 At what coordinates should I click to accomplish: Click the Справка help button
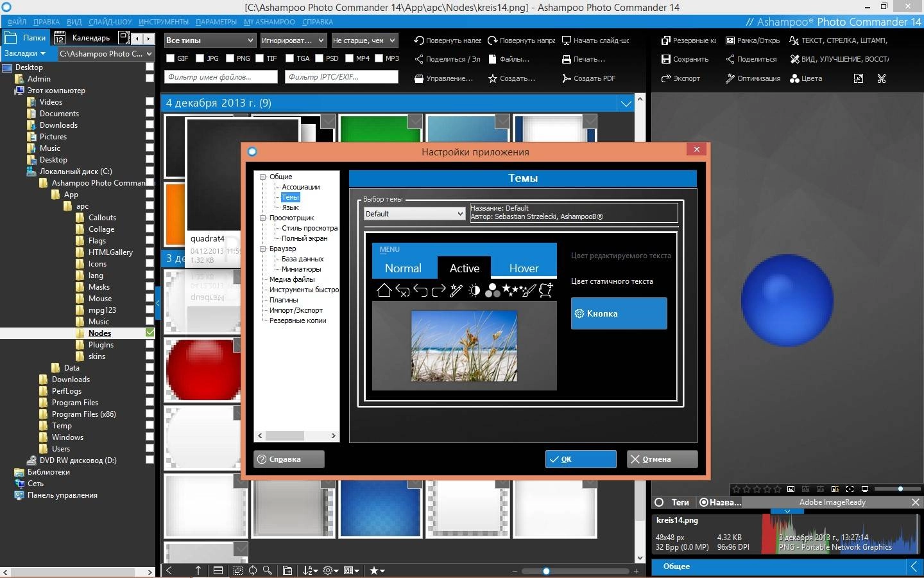(289, 459)
